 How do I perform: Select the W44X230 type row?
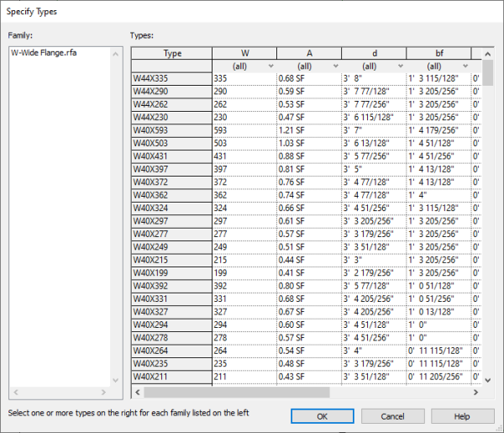[171, 118]
